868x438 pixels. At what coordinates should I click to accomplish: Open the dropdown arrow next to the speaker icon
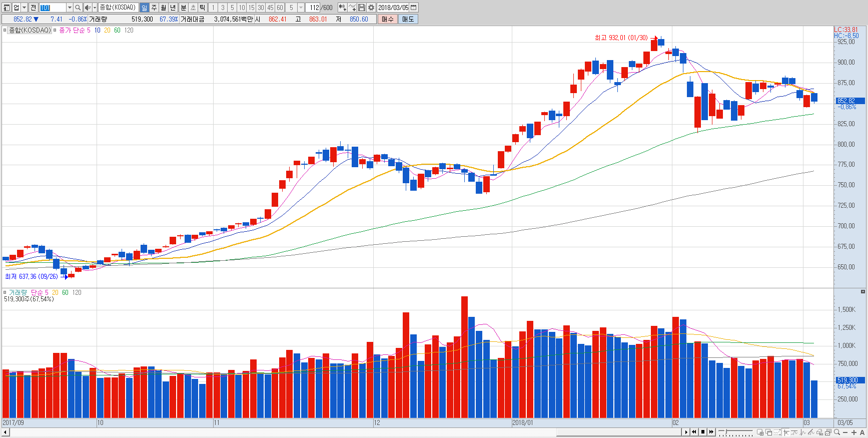pos(95,8)
